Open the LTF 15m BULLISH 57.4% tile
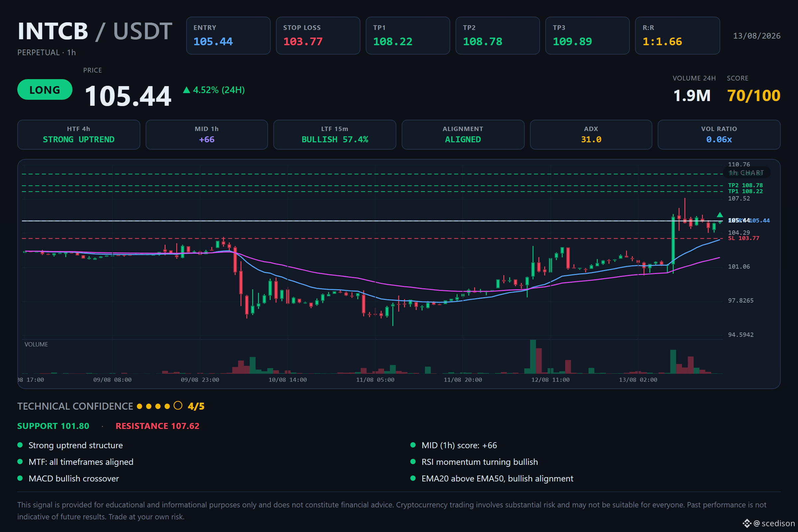Screen dimensions: 798x532 tap(334, 135)
